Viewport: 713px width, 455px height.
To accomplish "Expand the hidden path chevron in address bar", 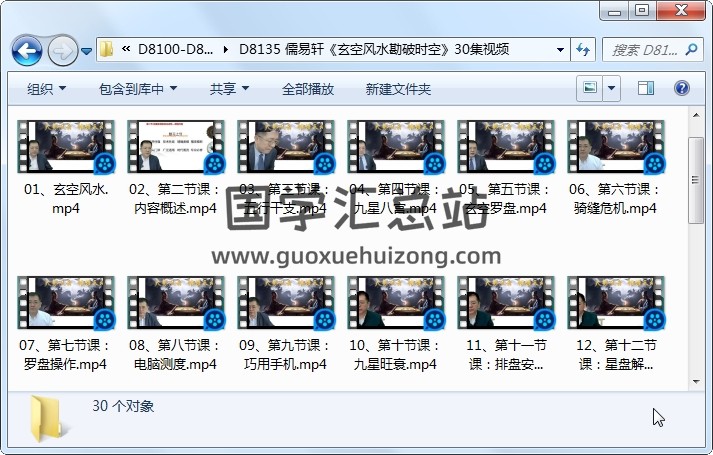I will (x=126, y=49).
